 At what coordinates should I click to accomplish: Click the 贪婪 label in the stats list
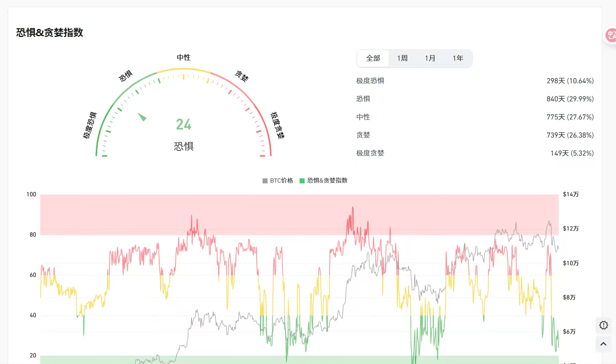click(363, 135)
